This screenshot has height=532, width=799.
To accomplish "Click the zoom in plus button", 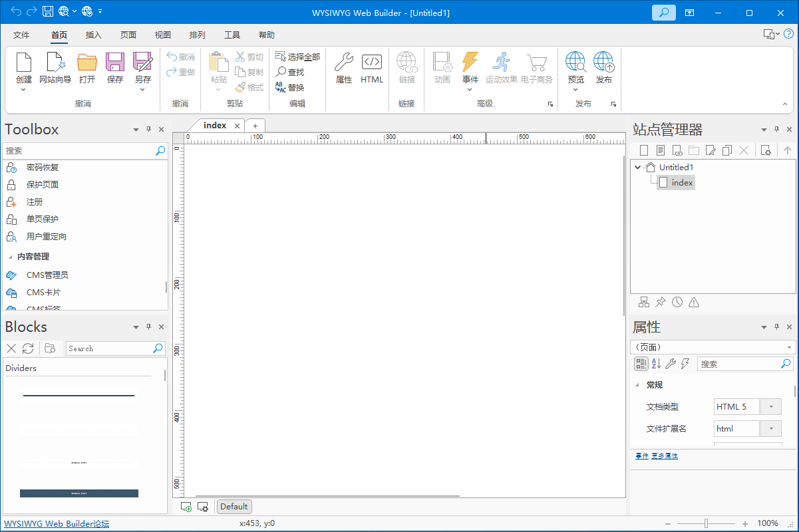I will pyautogui.click(x=745, y=523).
